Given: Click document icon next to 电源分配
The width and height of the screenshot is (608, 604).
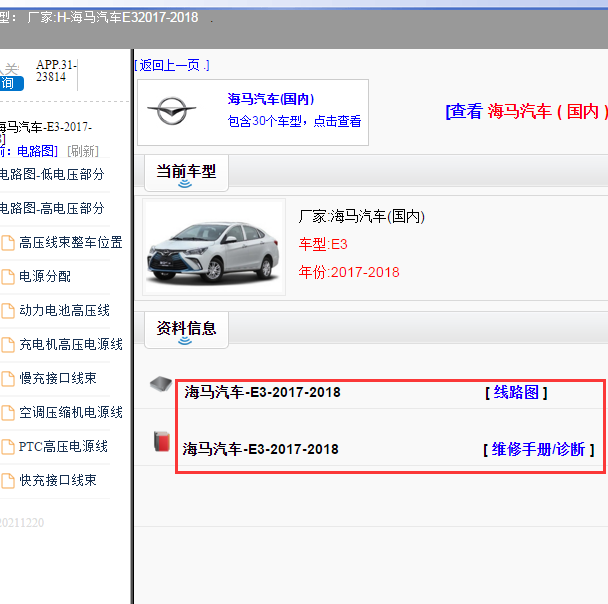Looking at the screenshot, I should coord(8,277).
